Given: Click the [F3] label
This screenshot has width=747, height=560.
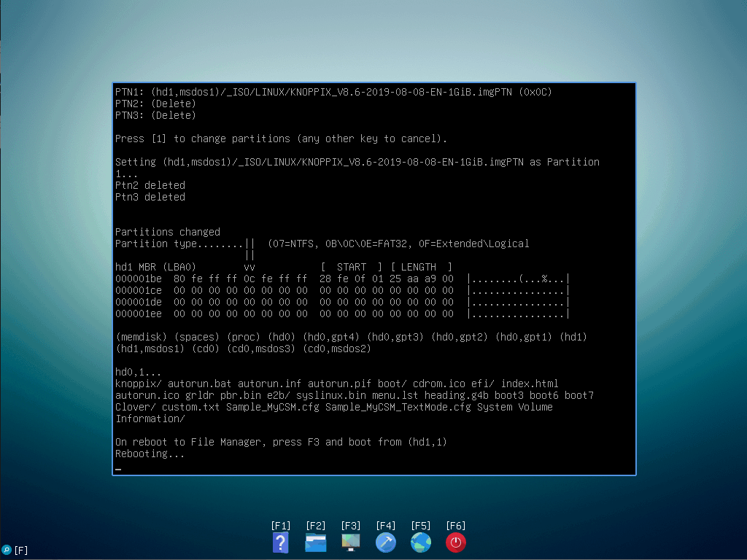Looking at the screenshot, I should (351, 526).
